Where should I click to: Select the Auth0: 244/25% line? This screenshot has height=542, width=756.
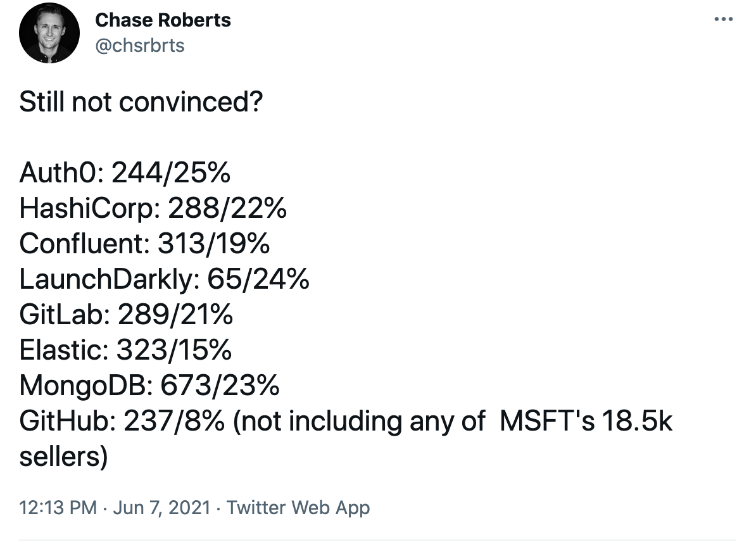click(124, 173)
